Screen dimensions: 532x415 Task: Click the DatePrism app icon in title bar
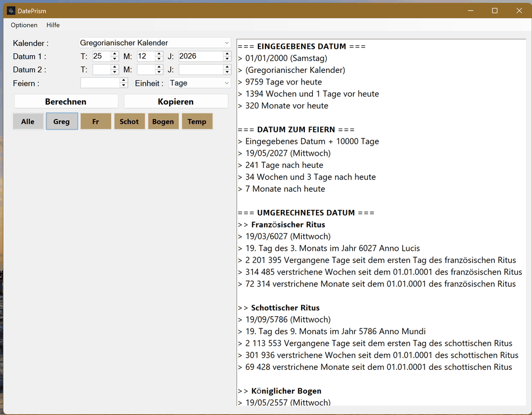[x=11, y=11]
